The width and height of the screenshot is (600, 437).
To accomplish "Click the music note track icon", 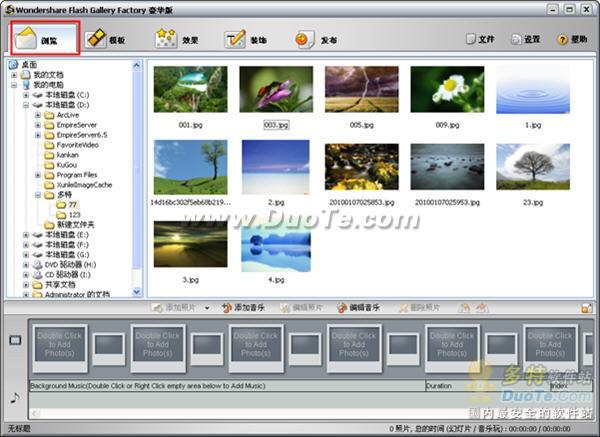I will point(14,396).
